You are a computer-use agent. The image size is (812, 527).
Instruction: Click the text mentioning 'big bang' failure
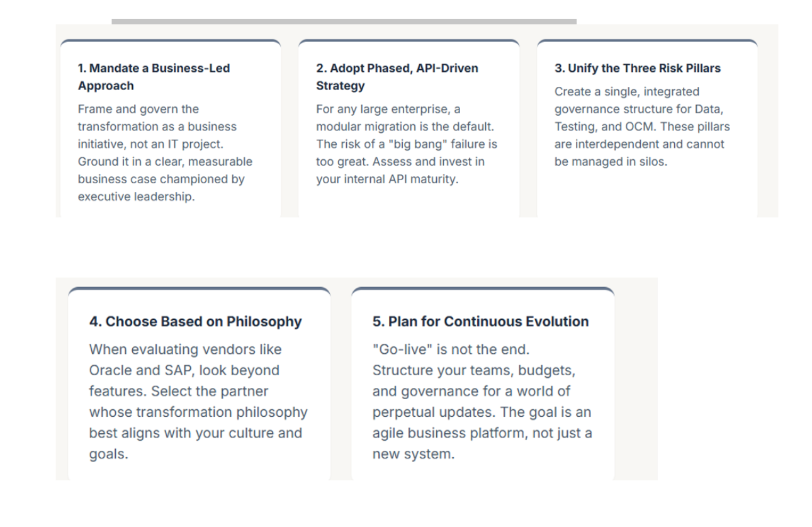(x=407, y=144)
